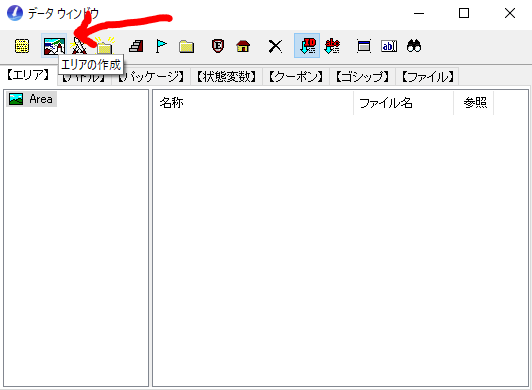This screenshot has height=390, width=532.
Task: Select the Area item in the tree
Action: 31,99
